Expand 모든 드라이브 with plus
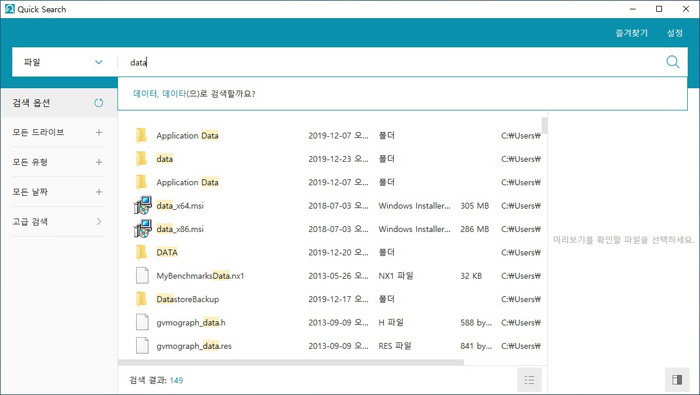The width and height of the screenshot is (700, 395). coord(99,132)
